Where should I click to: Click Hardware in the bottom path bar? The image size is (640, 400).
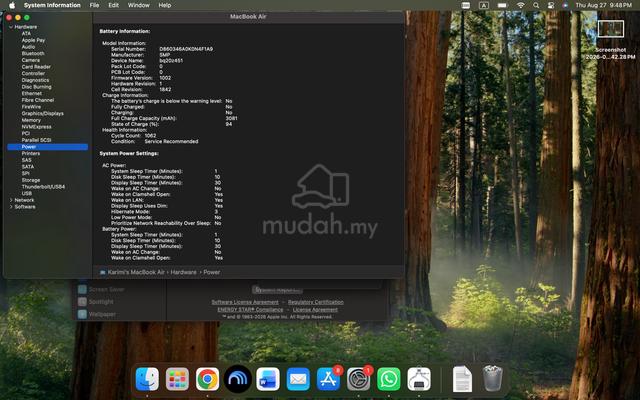coord(183,272)
